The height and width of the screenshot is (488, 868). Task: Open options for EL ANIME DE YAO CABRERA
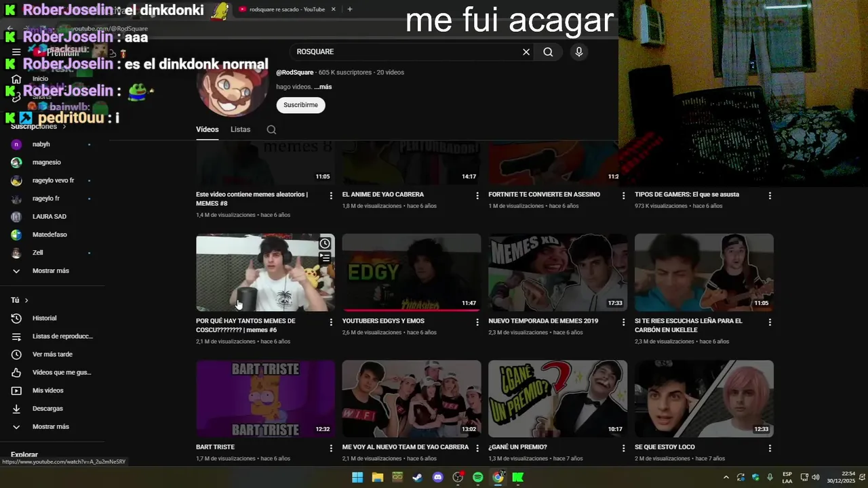(x=477, y=195)
